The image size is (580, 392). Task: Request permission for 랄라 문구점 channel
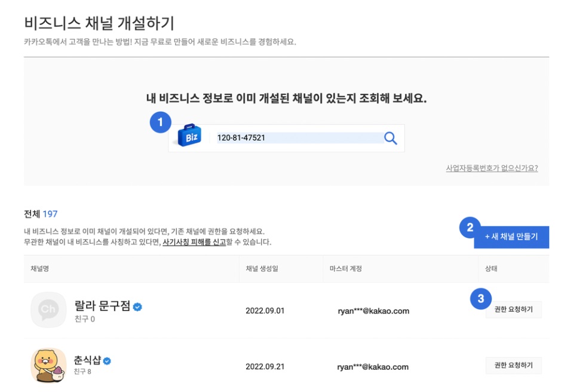coord(514,310)
